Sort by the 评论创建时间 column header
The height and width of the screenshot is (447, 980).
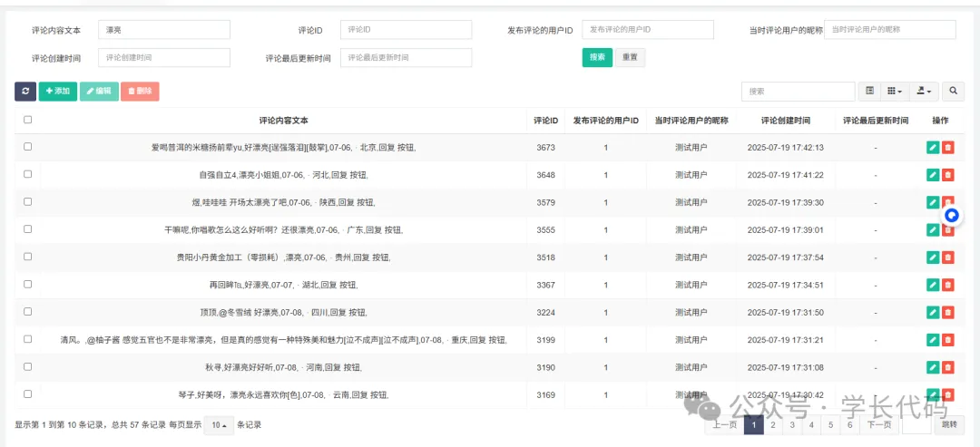pyautogui.click(x=786, y=121)
